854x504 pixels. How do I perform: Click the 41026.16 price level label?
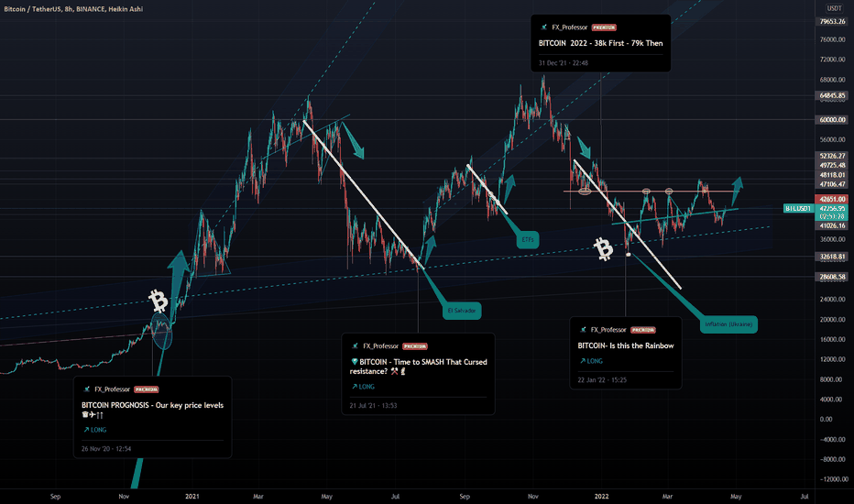point(832,225)
